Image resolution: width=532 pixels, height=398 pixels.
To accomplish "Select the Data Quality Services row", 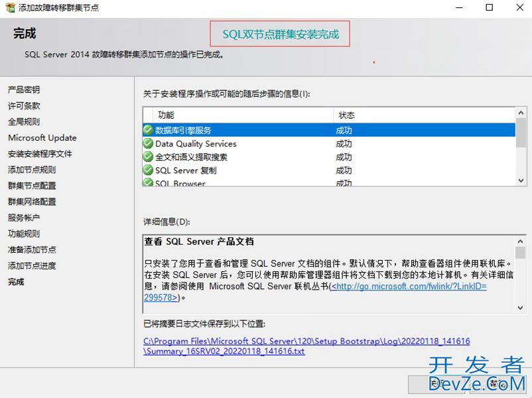I will [x=329, y=143].
